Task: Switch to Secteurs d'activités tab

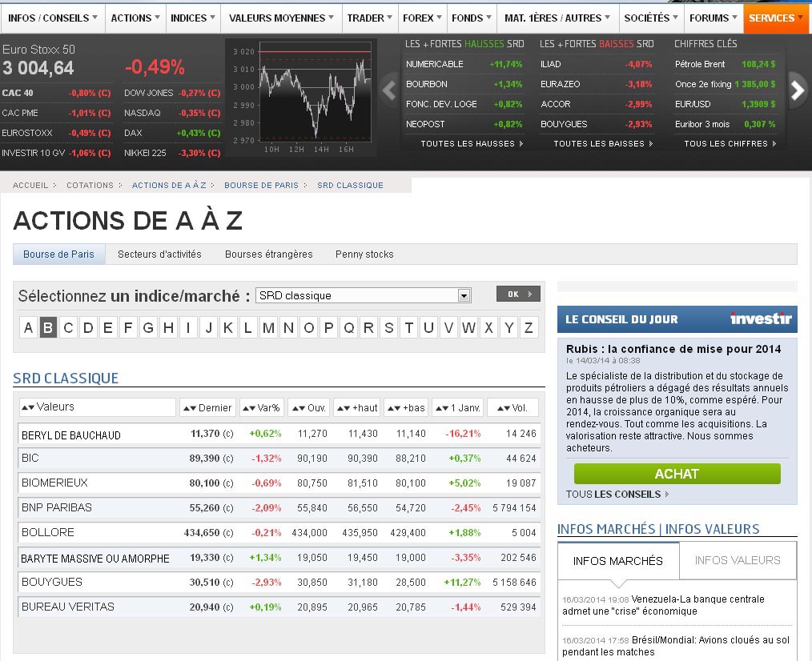Action: pos(159,254)
